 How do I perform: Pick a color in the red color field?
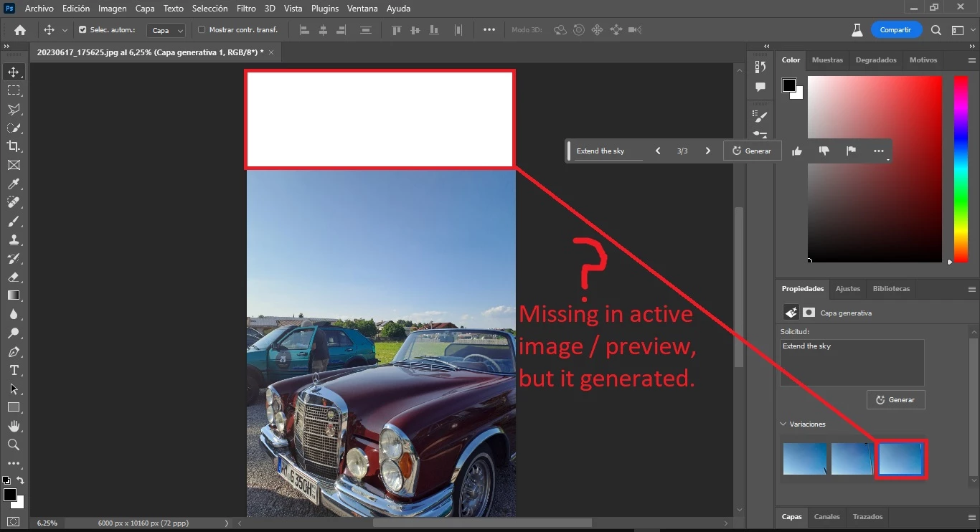pyautogui.click(x=875, y=169)
